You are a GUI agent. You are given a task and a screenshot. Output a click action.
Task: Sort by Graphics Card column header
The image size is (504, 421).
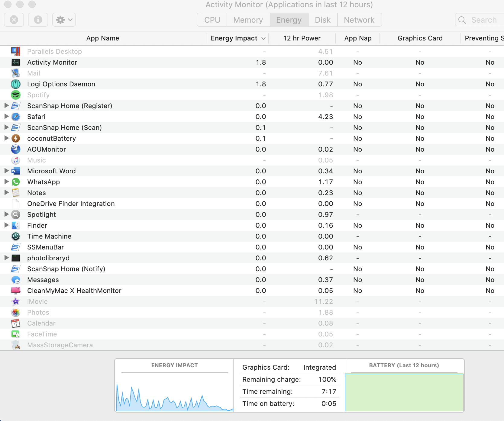[x=420, y=38]
